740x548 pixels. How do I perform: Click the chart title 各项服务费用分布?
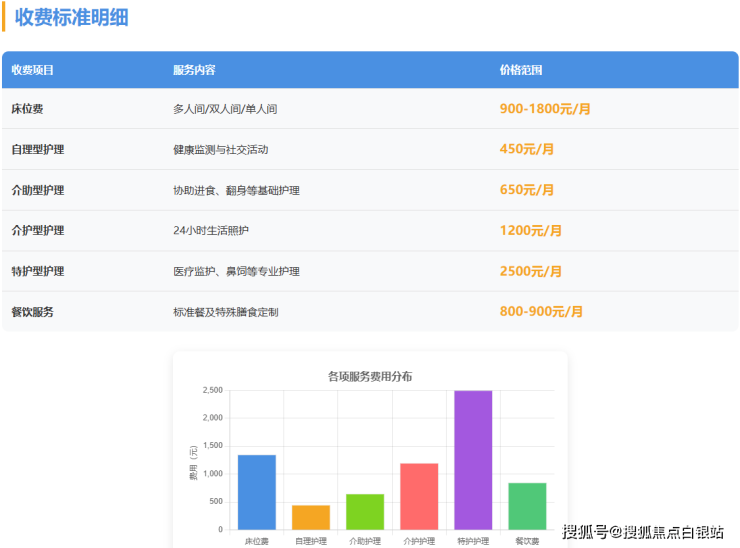[370, 376]
